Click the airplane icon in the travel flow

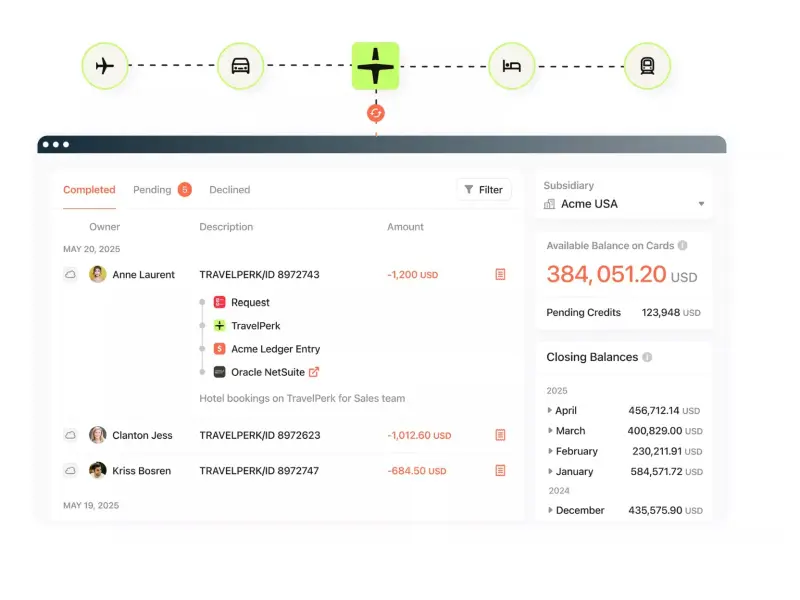click(105, 66)
